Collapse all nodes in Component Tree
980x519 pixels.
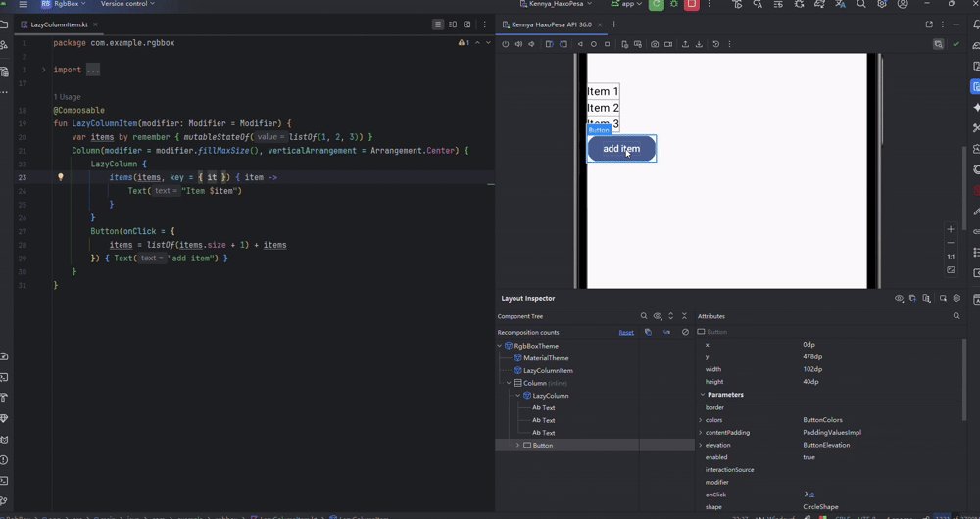coord(684,316)
